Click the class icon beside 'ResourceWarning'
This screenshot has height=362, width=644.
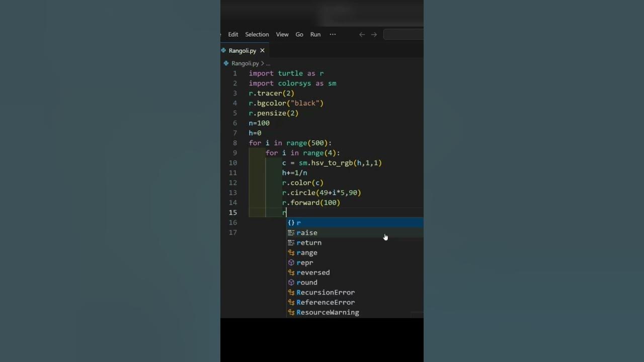(x=291, y=312)
